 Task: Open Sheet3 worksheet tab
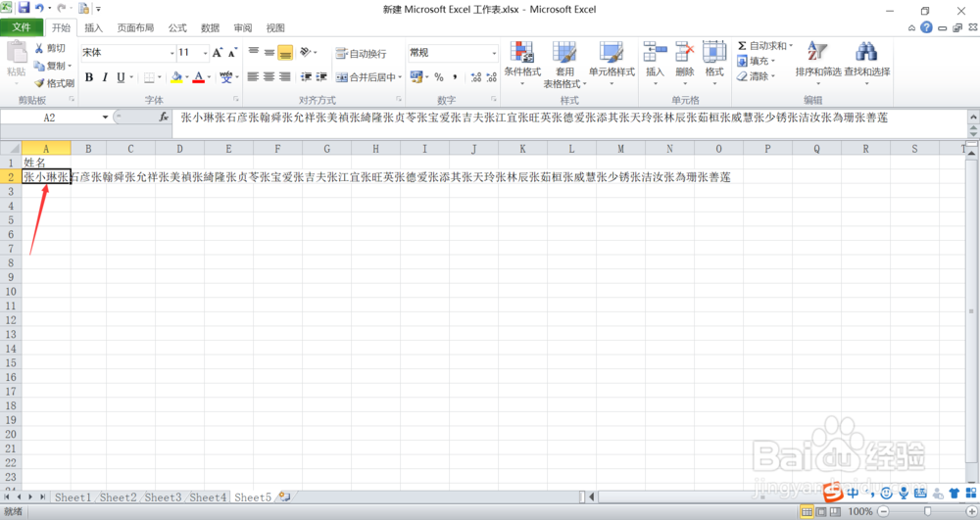tap(163, 497)
